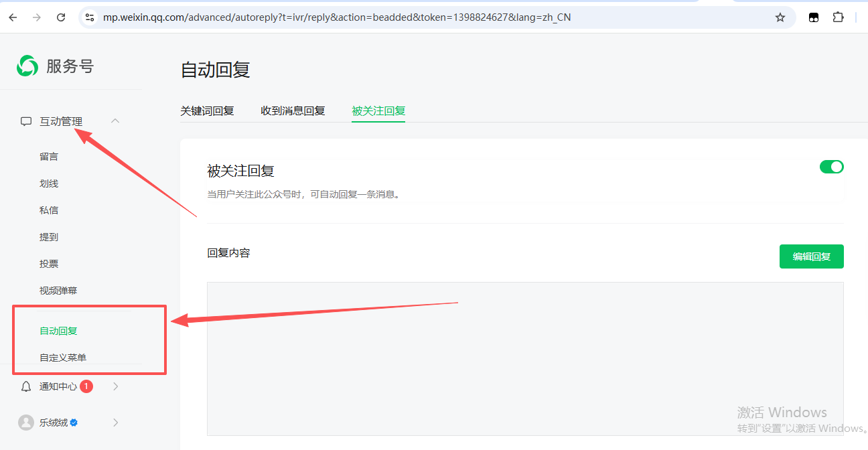This screenshot has height=450, width=868.
Task: Go back using browser back arrow
Action: pyautogui.click(x=13, y=17)
